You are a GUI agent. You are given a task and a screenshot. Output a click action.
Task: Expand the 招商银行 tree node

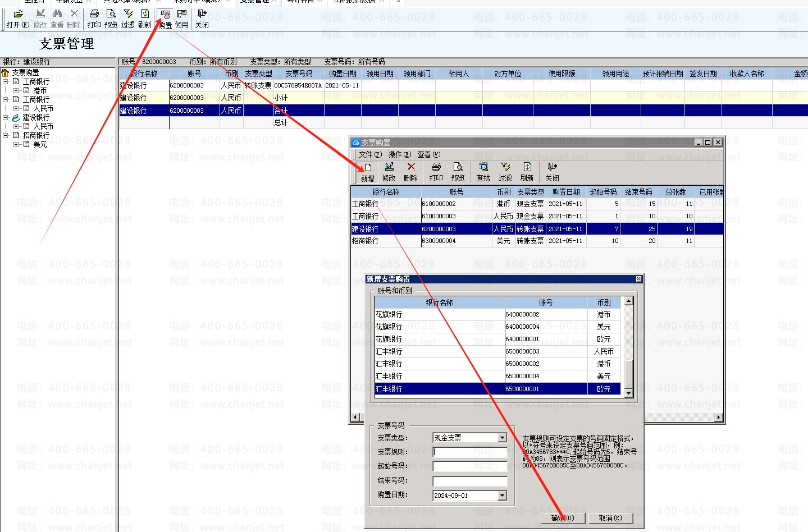6,135
